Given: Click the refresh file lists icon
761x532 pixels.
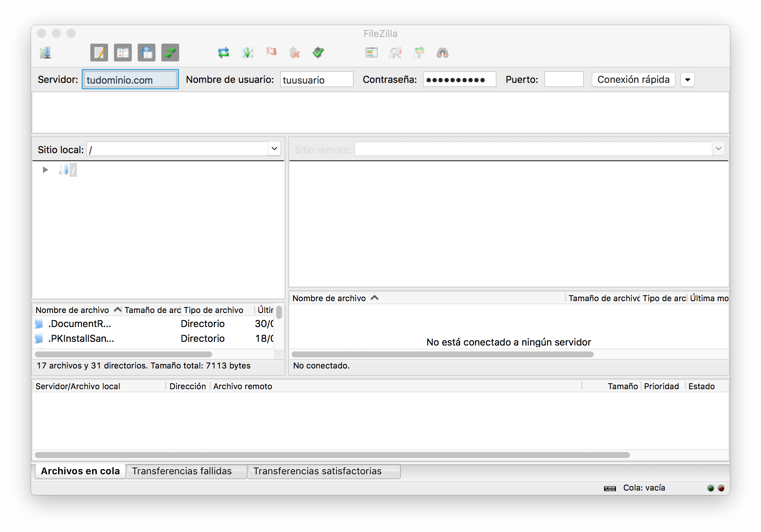Looking at the screenshot, I should [x=224, y=53].
